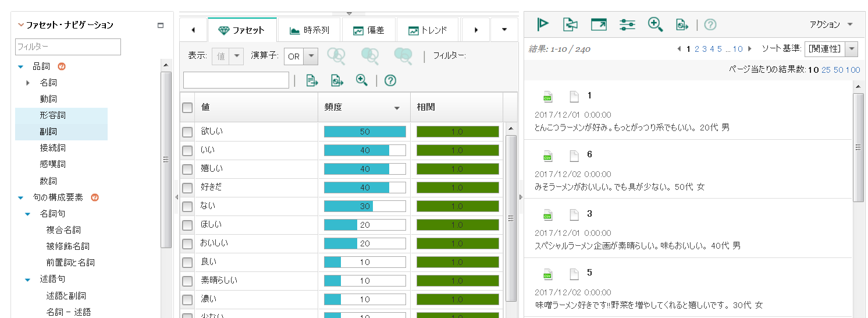Check the box for 欲しい row

pos(187,132)
